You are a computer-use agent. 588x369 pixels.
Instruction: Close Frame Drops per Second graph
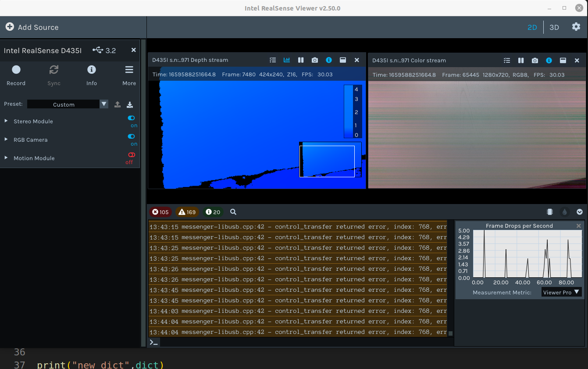[x=578, y=226]
